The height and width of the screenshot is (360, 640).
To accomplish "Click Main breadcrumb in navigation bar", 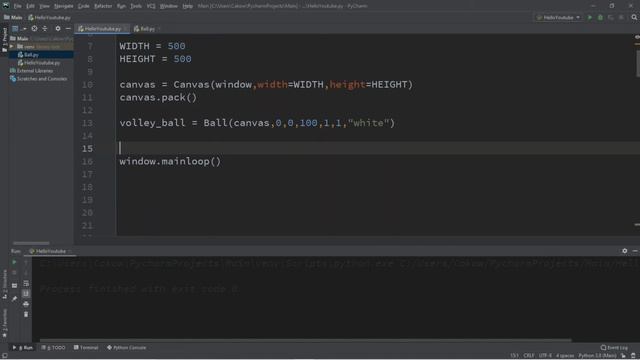I will pyautogui.click(x=13, y=18).
